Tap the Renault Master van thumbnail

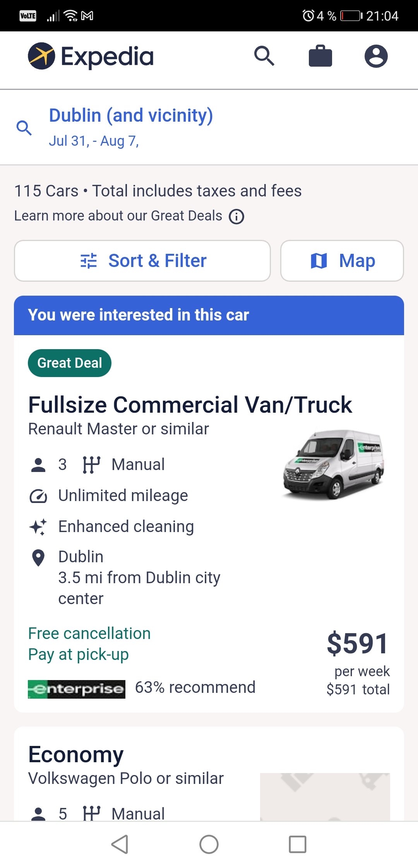click(334, 464)
